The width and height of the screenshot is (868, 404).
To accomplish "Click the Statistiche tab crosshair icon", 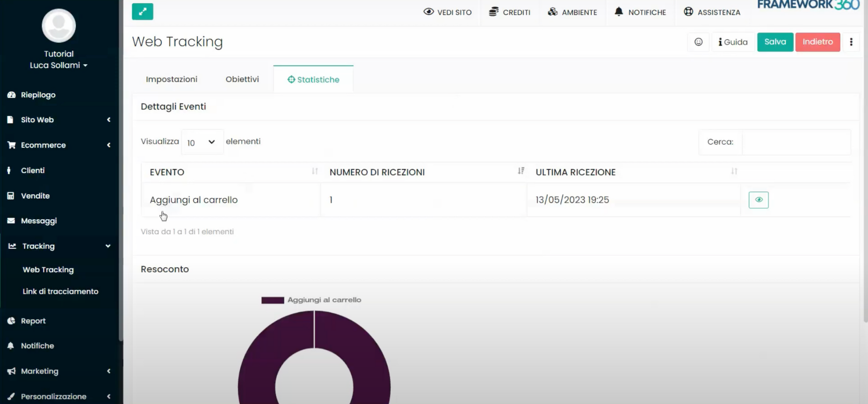I will [291, 80].
